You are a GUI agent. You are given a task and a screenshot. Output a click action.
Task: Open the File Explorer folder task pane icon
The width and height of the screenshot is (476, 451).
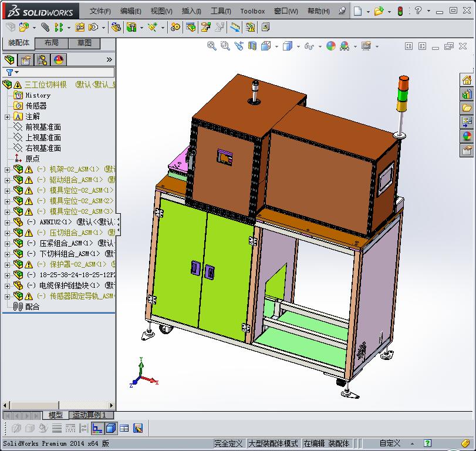[467, 108]
